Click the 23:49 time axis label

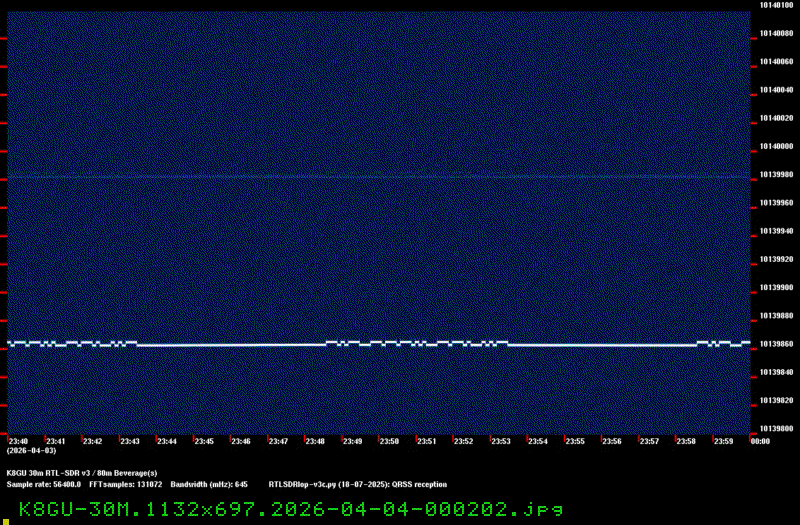[352, 441]
